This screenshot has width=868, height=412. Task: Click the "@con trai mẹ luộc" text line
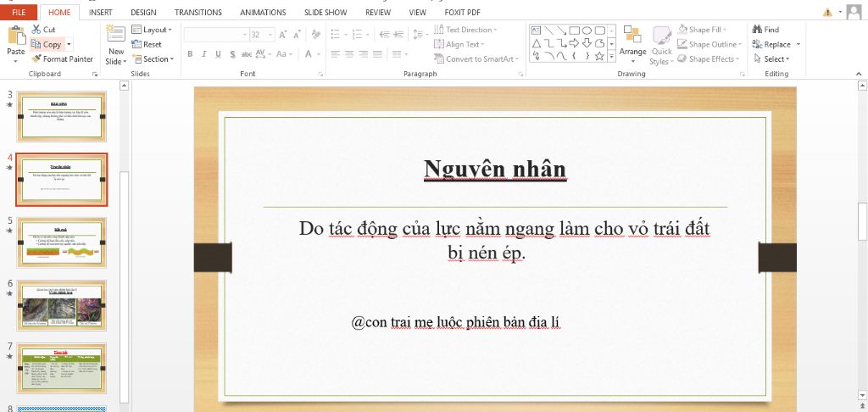click(x=457, y=322)
